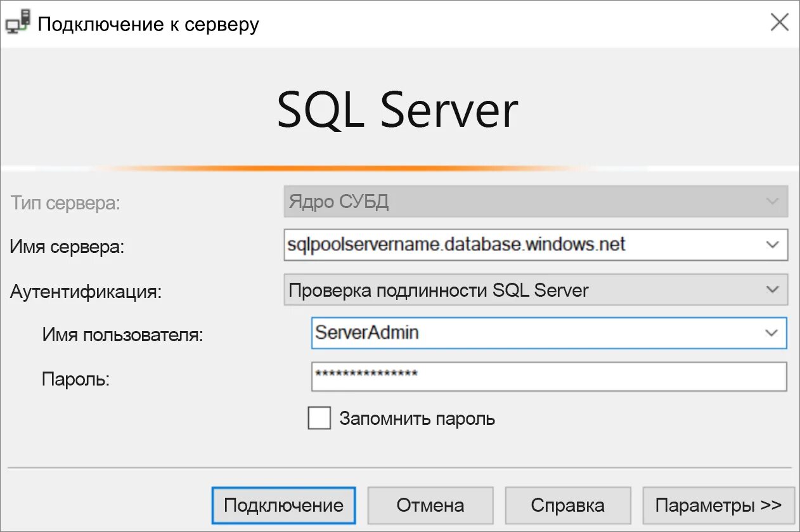The image size is (800, 532).
Task: Close the server connection dialog
Action: (779, 23)
